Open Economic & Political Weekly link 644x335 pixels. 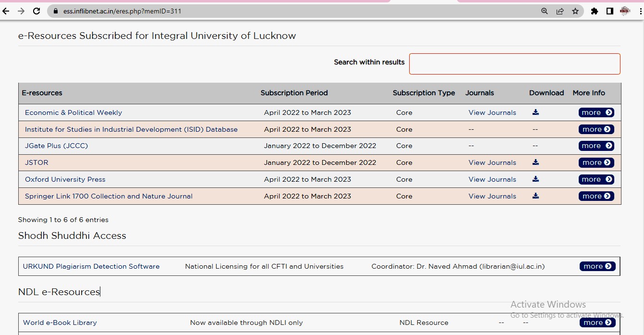coord(73,112)
